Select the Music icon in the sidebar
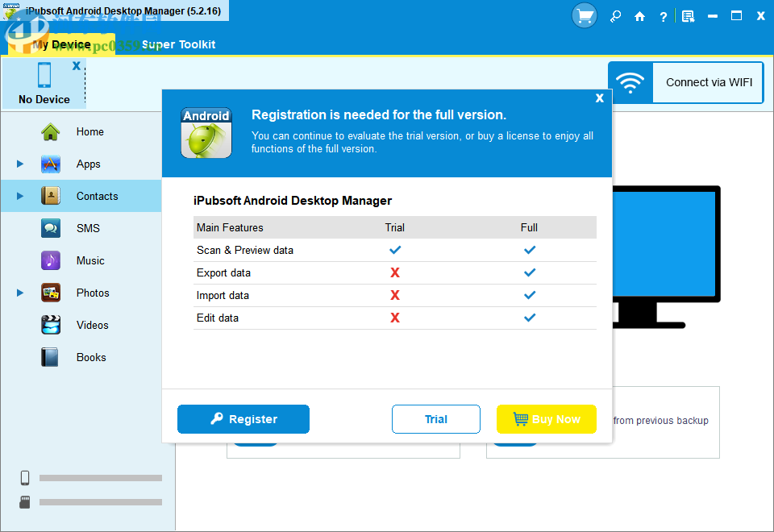774x532 pixels. (x=51, y=260)
